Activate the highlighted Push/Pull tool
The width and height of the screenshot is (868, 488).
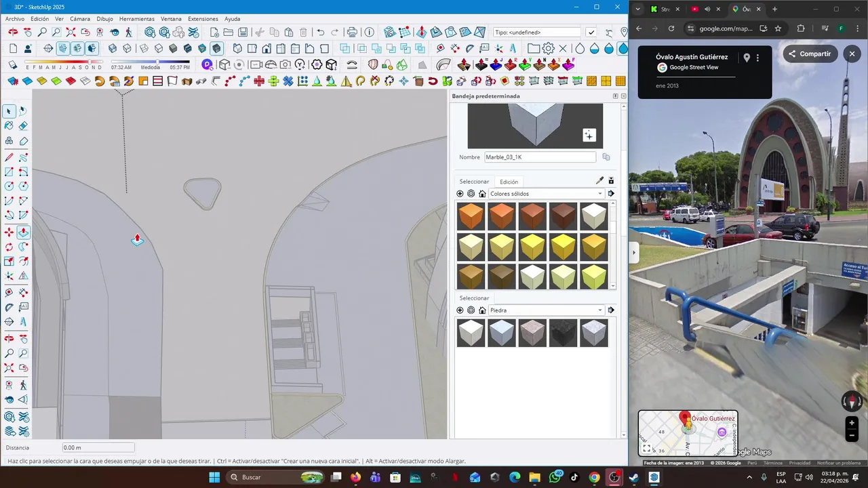tap(23, 232)
